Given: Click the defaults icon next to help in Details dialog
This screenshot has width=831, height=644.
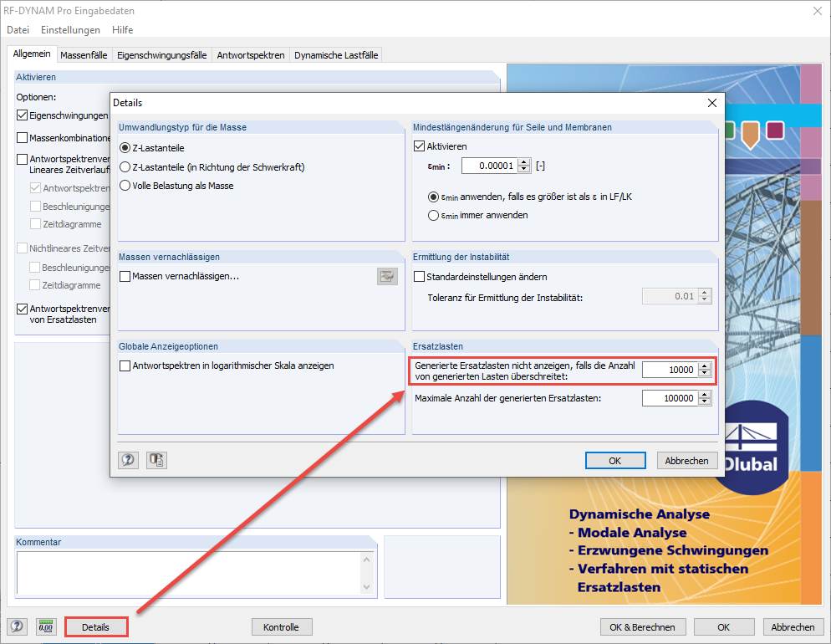Looking at the screenshot, I should tap(156, 460).
